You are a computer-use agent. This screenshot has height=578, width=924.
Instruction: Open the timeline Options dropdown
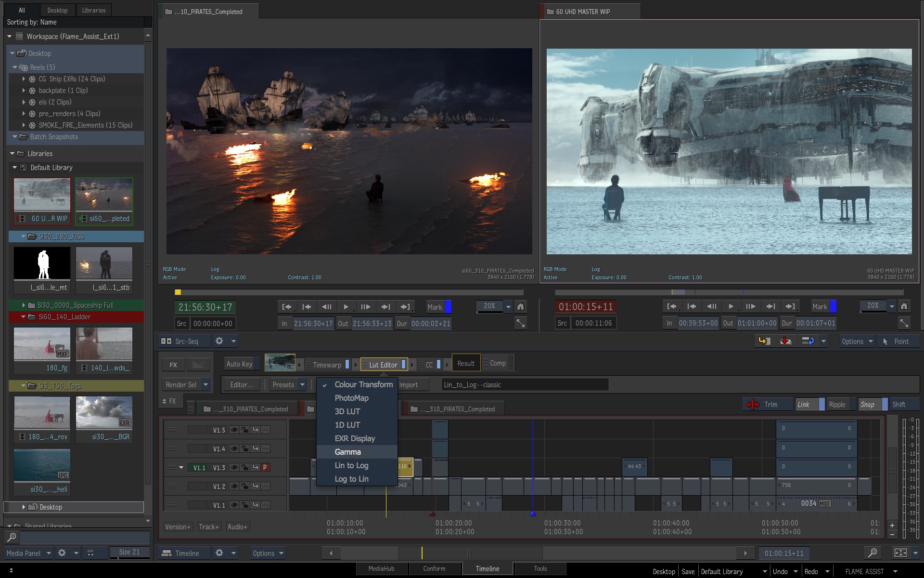tap(268, 553)
